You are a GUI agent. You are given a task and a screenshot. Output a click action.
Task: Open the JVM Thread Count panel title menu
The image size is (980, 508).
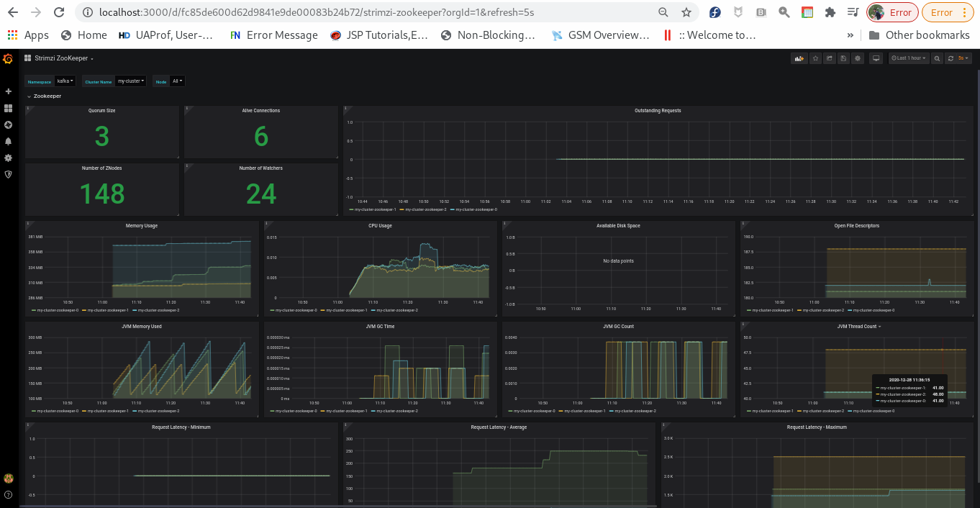pos(856,326)
